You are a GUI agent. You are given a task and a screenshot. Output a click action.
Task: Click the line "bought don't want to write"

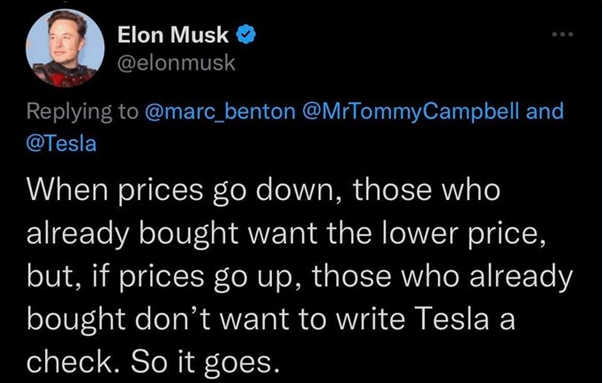click(215, 319)
